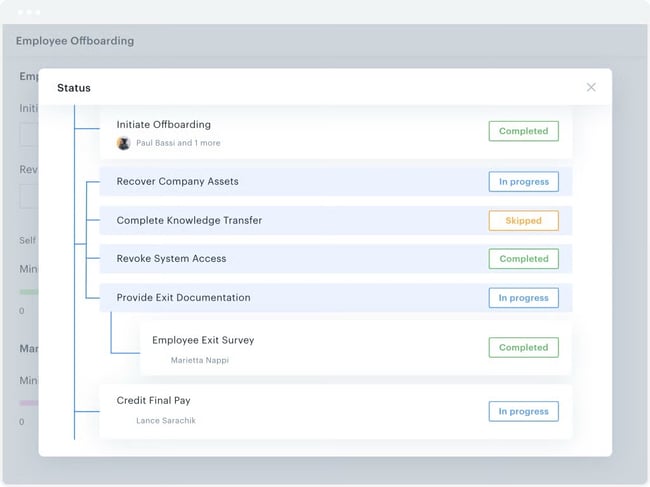Click Completed badge for Employee Exit Survey

524,347
